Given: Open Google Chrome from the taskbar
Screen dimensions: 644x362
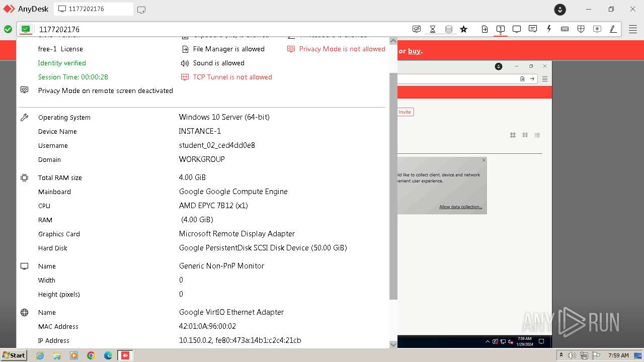Looking at the screenshot, I should point(91,355).
